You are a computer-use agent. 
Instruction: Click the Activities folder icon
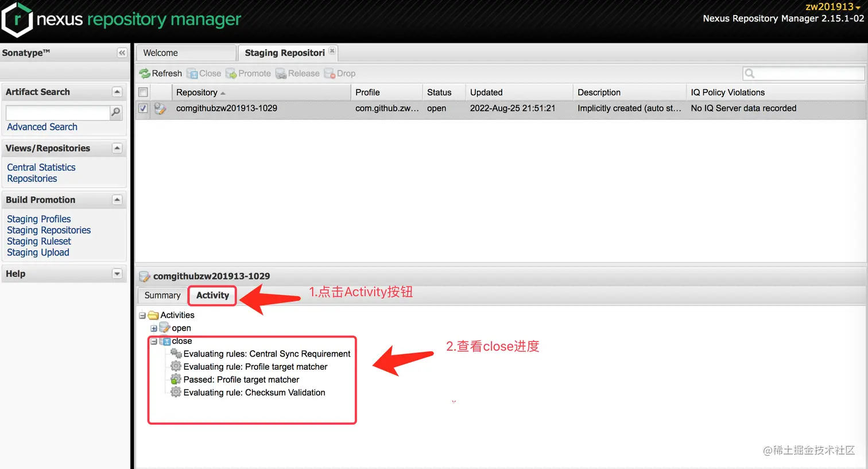pos(153,315)
